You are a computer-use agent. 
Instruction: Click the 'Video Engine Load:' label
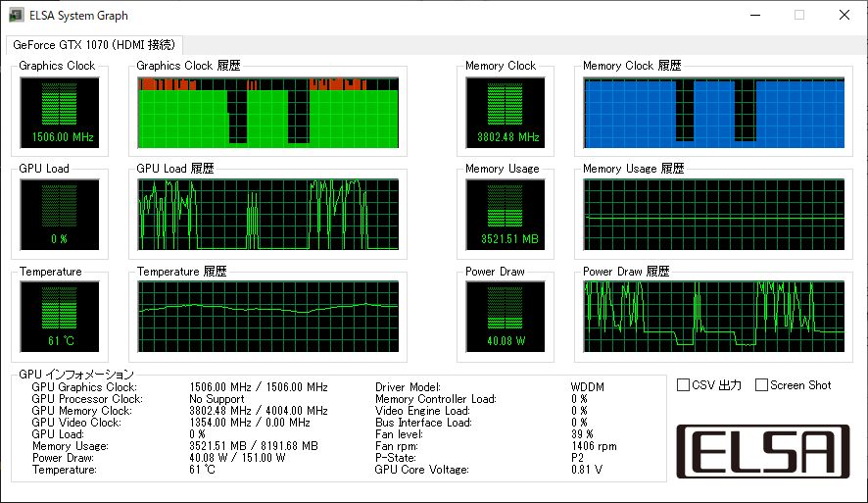(x=422, y=411)
